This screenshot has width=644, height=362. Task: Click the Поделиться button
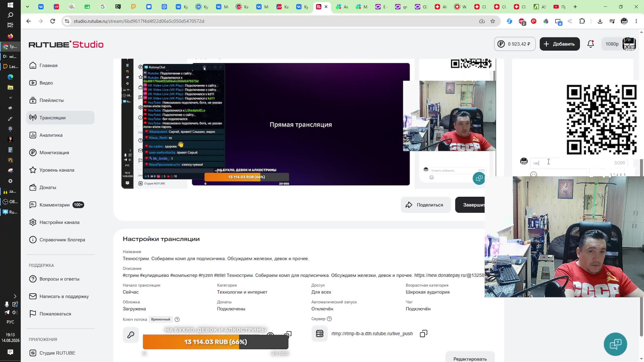(426, 205)
